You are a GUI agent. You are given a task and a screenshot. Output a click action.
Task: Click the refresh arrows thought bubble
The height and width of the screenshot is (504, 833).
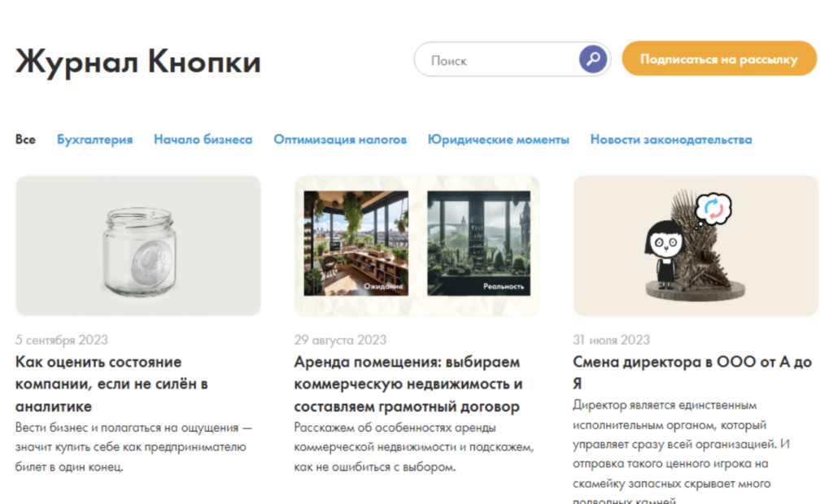pos(713,209)
